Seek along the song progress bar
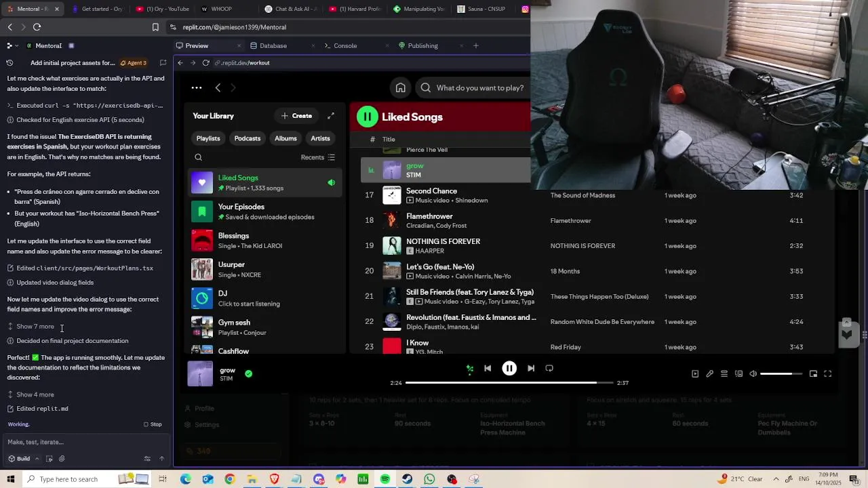868x488 pixels. (x=509, y=383)
